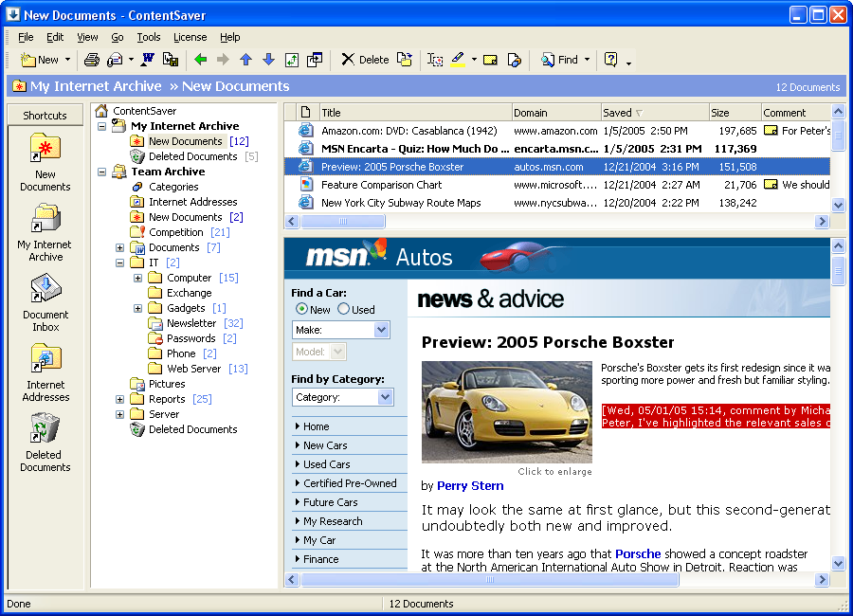Viewport: 853px width, 616px height.
Task: Click the document list horizontal scrollbar thumb
Action: point(343,222)
